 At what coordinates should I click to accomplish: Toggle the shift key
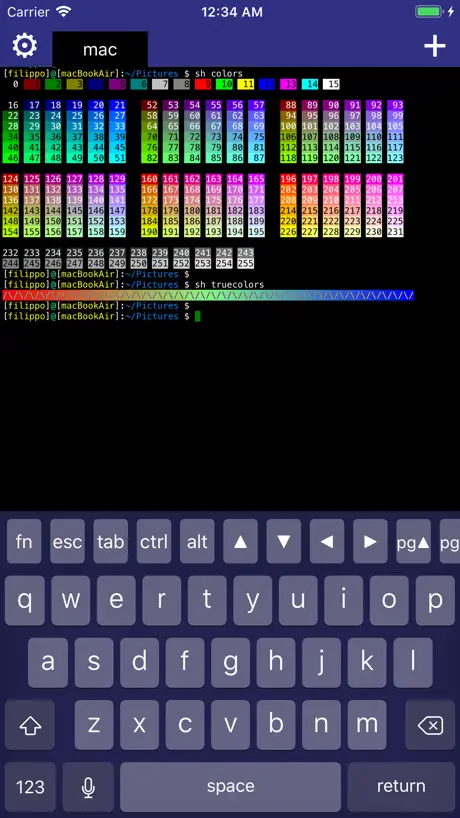click(x=30, y=725)
